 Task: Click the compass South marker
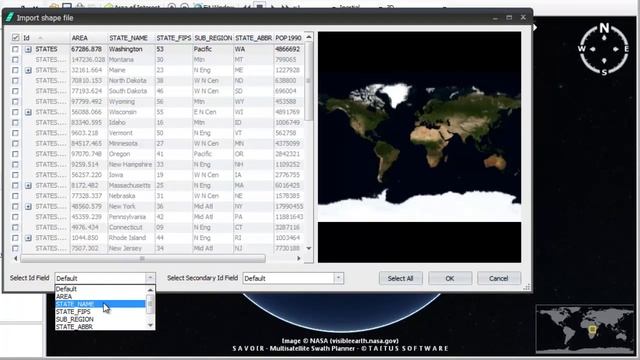[604, 72]
